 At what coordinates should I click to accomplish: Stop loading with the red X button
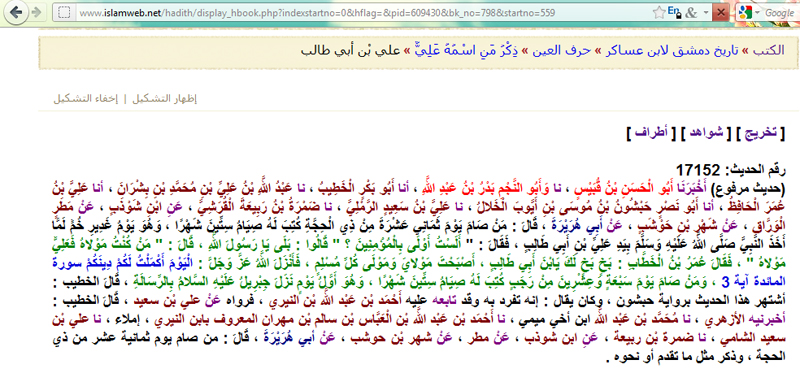click(x=721, y=13)
